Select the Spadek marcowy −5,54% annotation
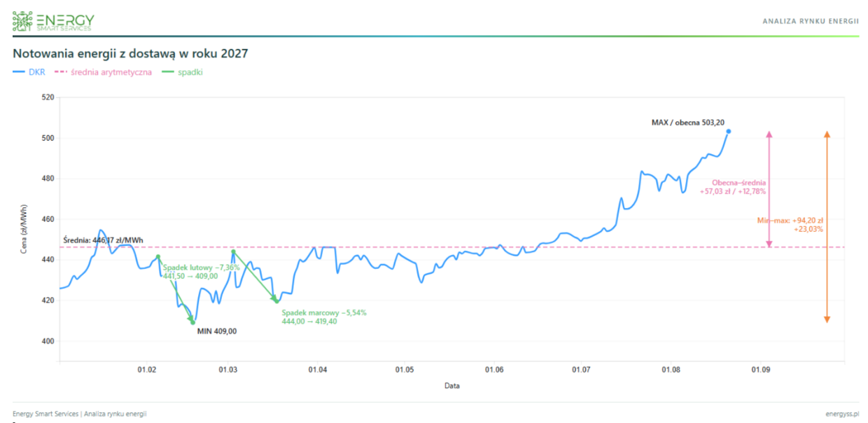The image size is (868, 423). click(x=324, y=313)
